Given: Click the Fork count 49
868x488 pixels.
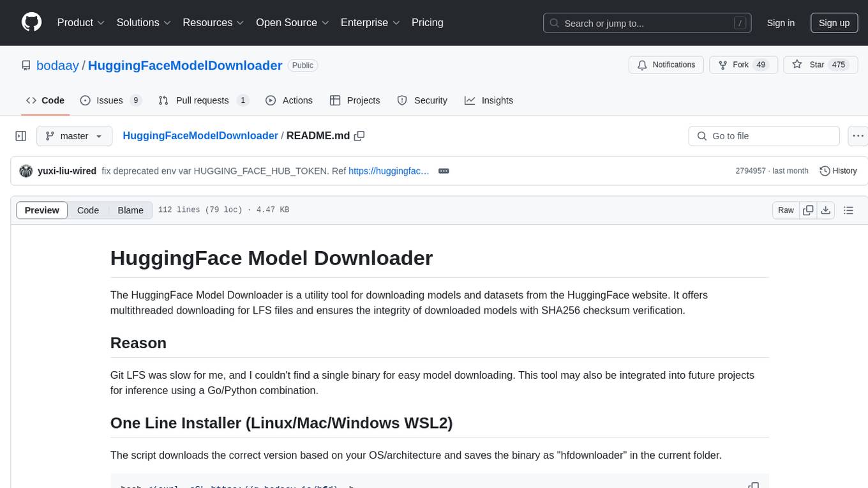Looking at the screenshot, I should (x=760, y=65).
